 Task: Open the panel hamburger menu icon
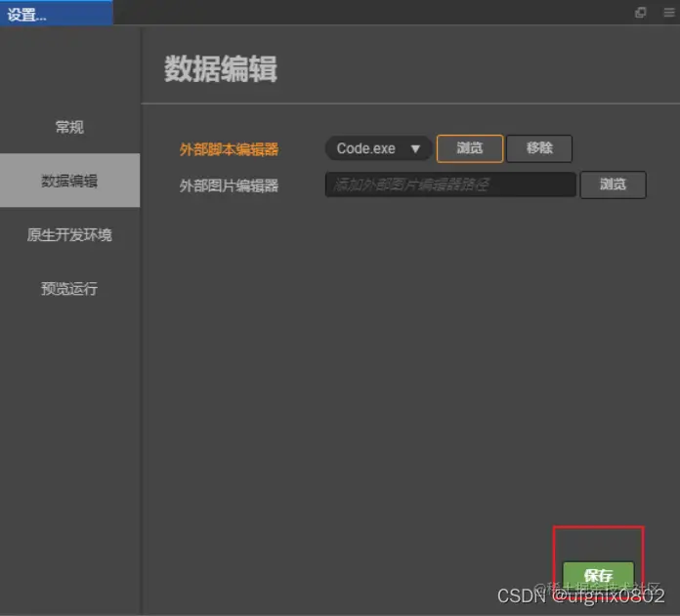(669, 13)
